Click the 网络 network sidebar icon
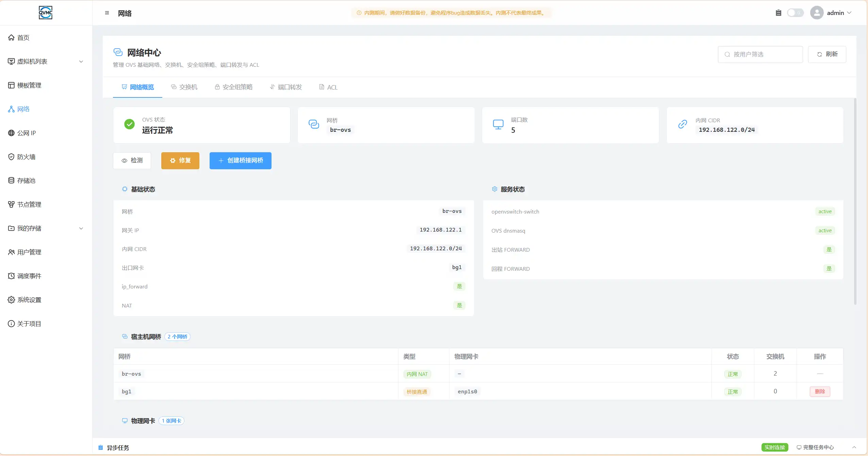 [x=11, y=109]
